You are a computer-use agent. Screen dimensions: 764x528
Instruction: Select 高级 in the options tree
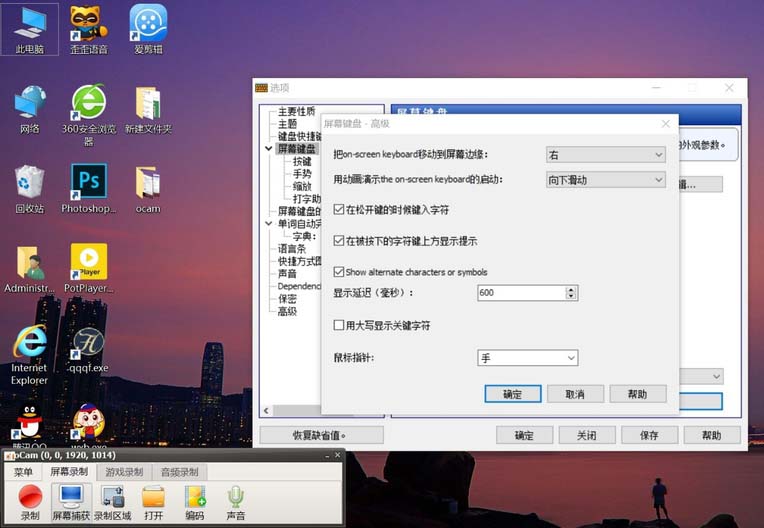(x=287, y=311)
